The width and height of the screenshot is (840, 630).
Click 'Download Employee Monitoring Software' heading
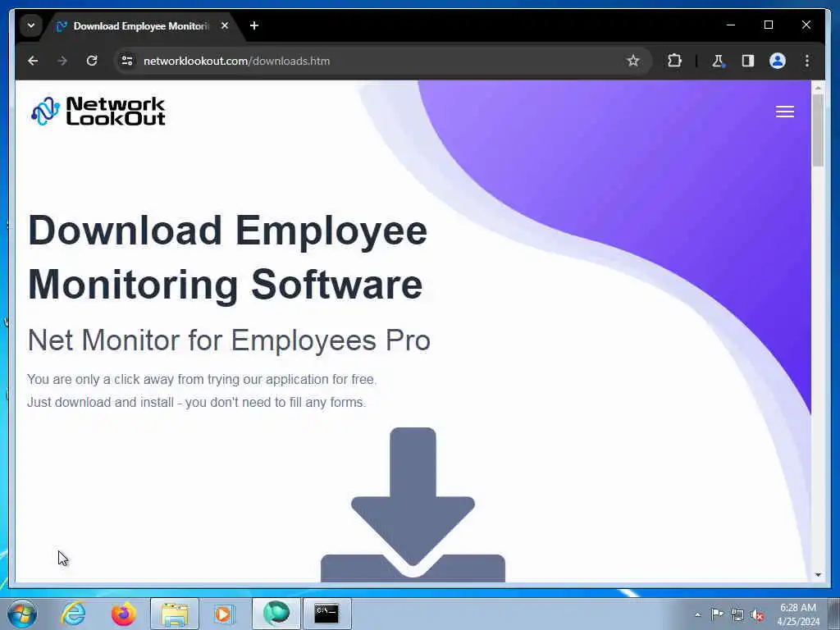pos(228,257)
